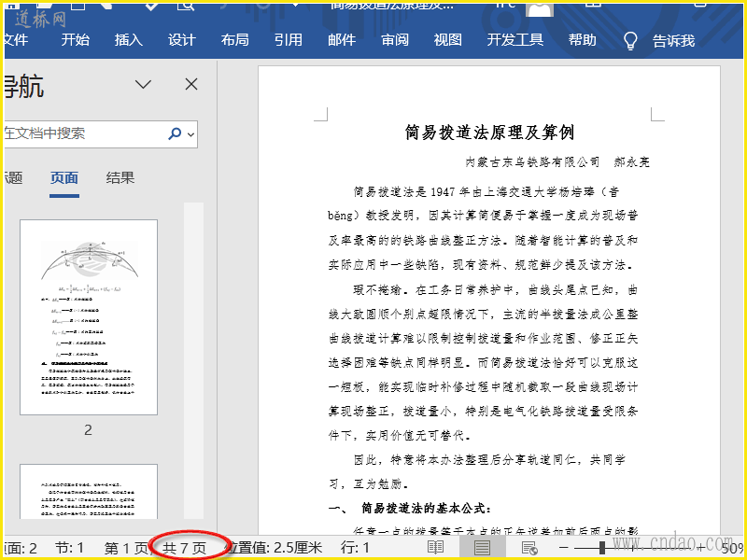Click the 节: 1 status bar entry

(x=69, y=548)
